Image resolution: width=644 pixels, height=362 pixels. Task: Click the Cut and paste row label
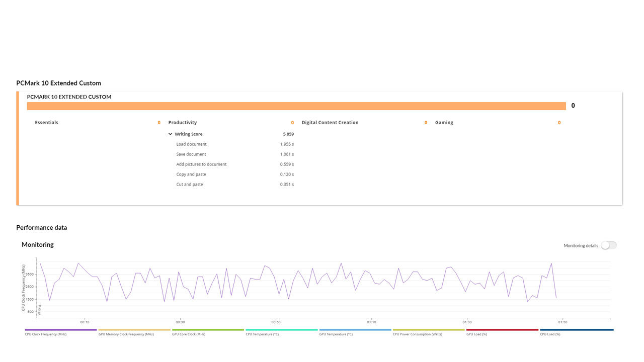coord(190,185)
